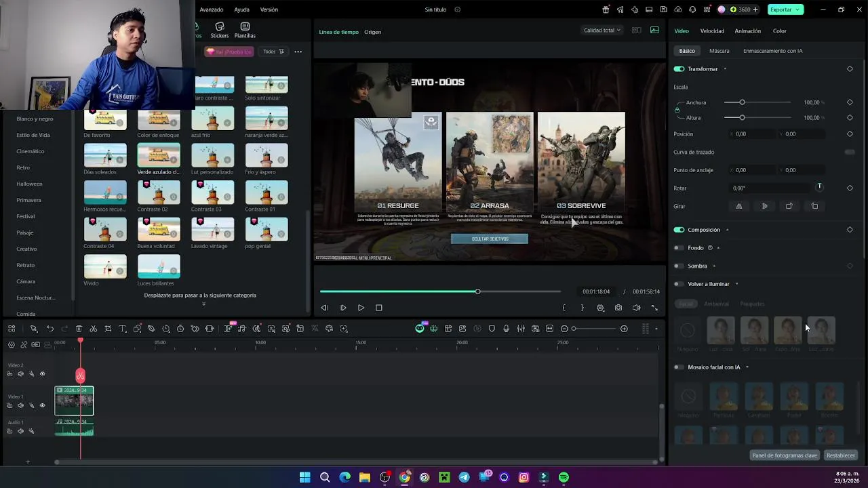
Task: Collapse Mosaico facial con IA section arrow
Action: [x=747, y=367]
